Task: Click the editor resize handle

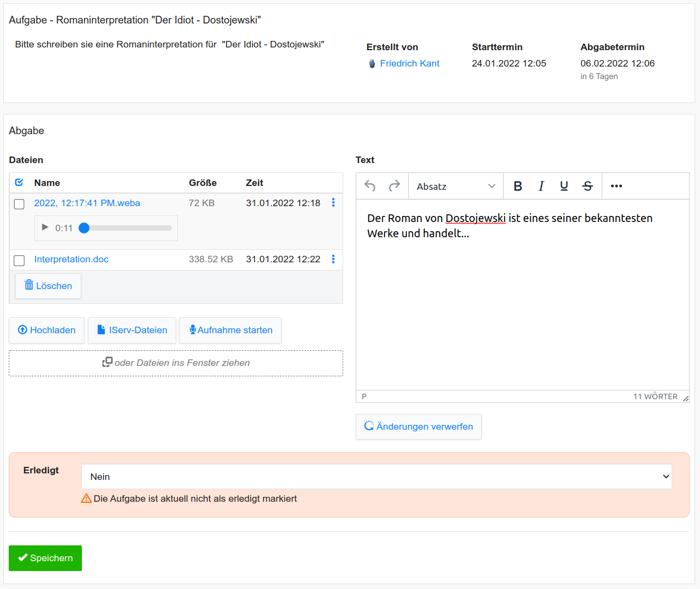Action: [685, 398]
